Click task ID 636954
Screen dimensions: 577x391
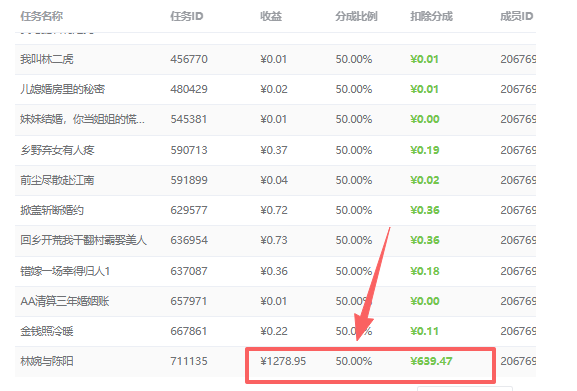coord(189,240)
